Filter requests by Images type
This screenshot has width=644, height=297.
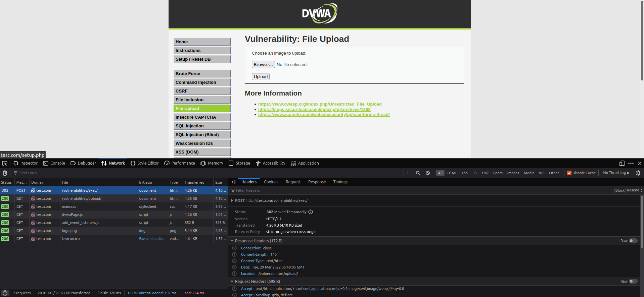click(x=513, y=173)
